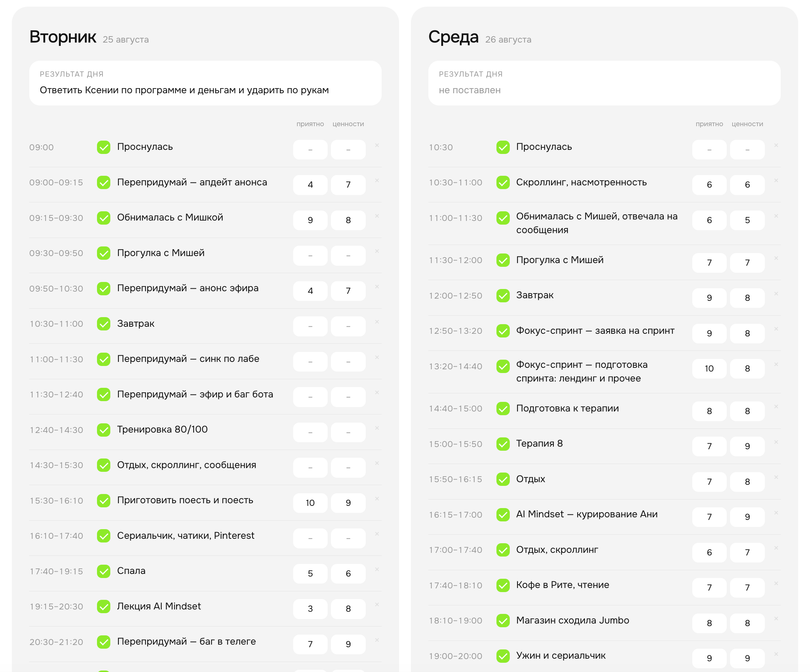This screenshot has height=672, width=810.
Task: Set Wednesday's day result "не поставлен"
Action: (x=604, y=83)
